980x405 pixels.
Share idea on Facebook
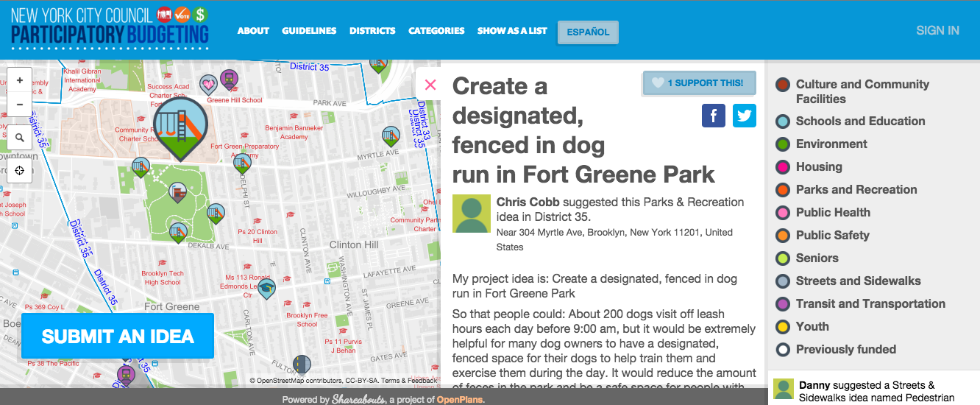[714, 116]
